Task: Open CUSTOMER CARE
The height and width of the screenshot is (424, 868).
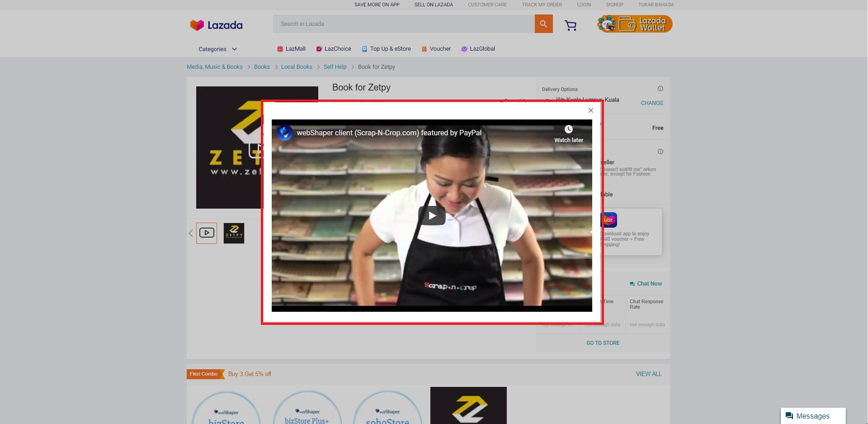Action: click(487, 5)
